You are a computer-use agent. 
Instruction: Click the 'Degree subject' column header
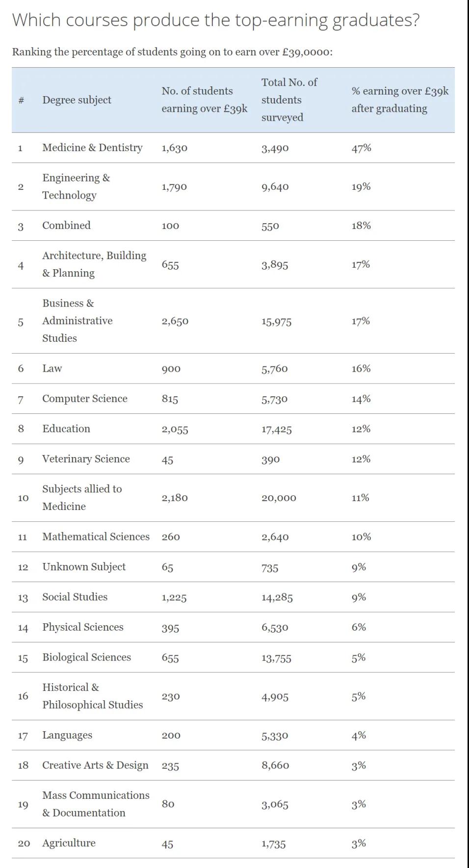pos(77,100)
